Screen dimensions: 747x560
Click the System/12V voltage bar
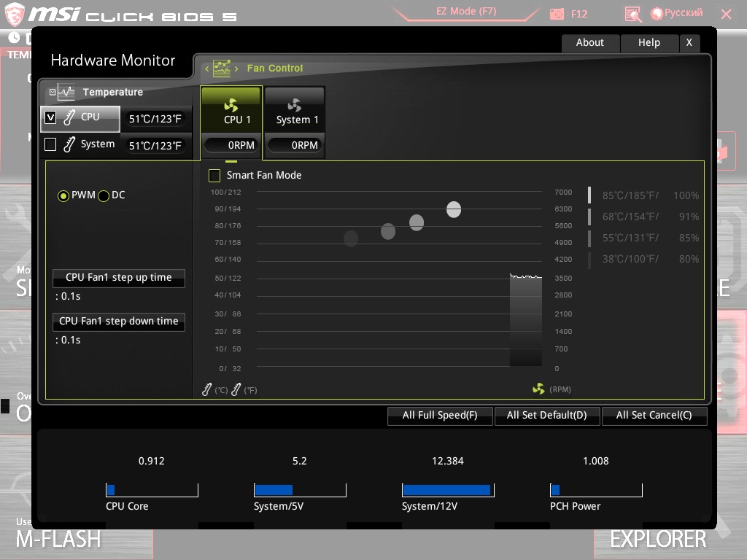pos(449,490)
